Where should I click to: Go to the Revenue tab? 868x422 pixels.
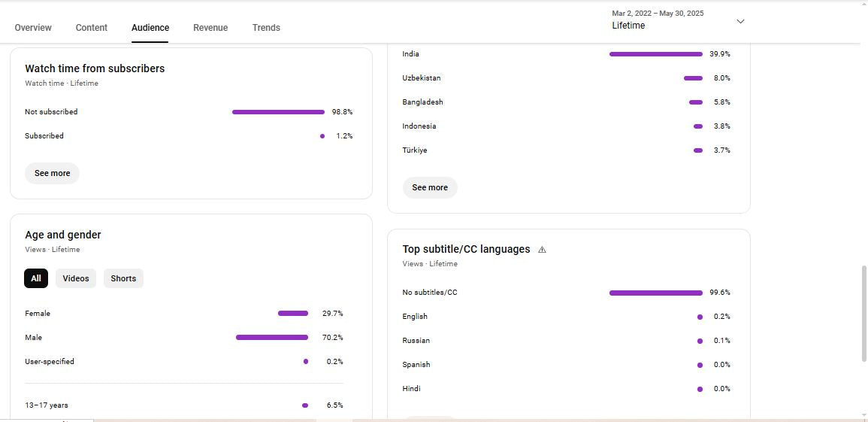pos(210,28)
